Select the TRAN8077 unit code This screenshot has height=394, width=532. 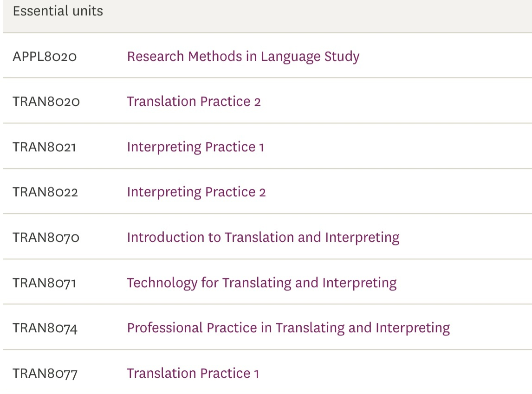[x=45, y=373]
